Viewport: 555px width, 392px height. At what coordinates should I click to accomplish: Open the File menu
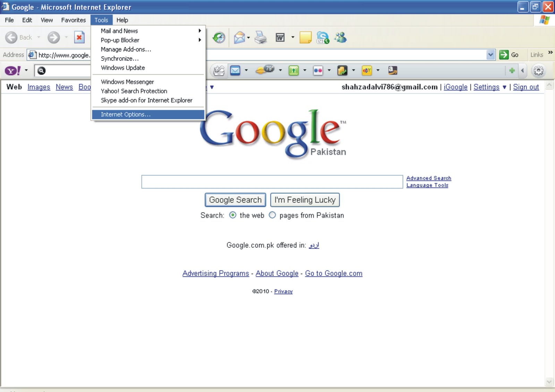[9, 20]
